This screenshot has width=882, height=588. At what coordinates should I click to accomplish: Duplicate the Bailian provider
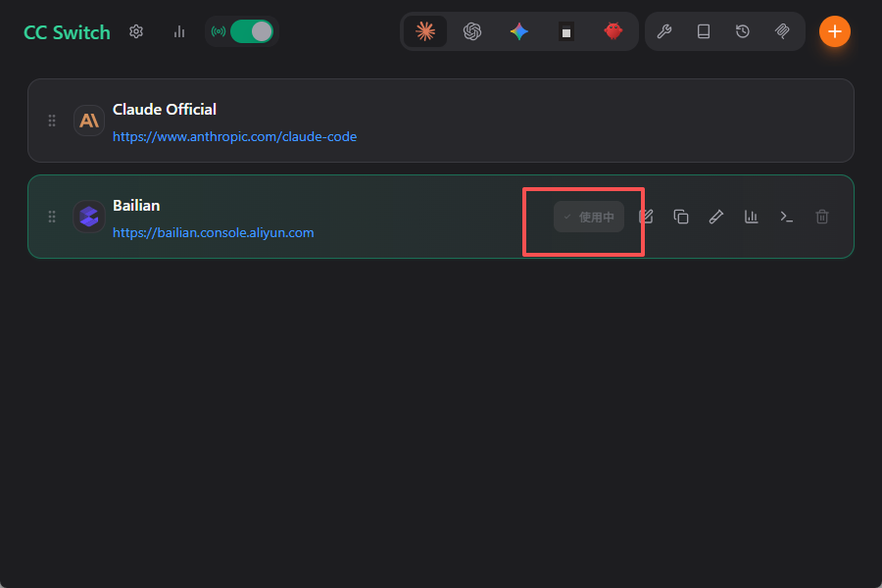(x=681, y=217)
